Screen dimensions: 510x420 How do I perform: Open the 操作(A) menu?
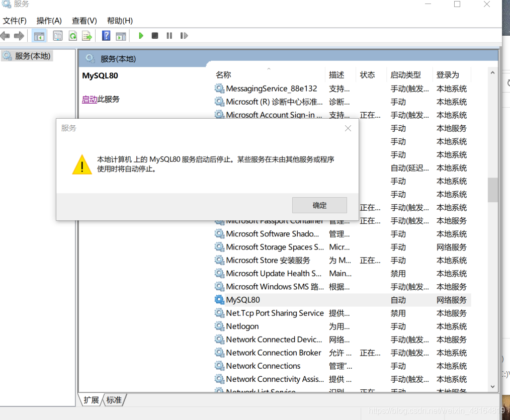click(x=49, y=21)
